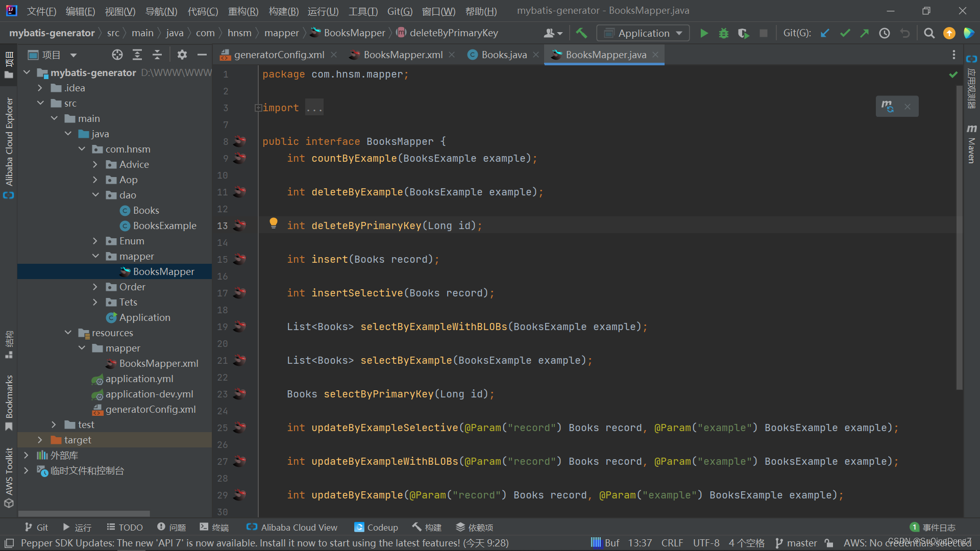Open Git history clock icon

click(884, 33)
